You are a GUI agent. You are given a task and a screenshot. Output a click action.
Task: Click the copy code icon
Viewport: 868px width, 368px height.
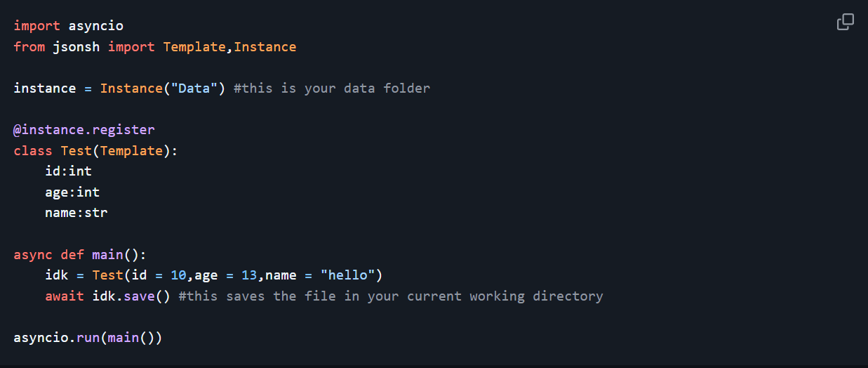click(x=846, y=22)
